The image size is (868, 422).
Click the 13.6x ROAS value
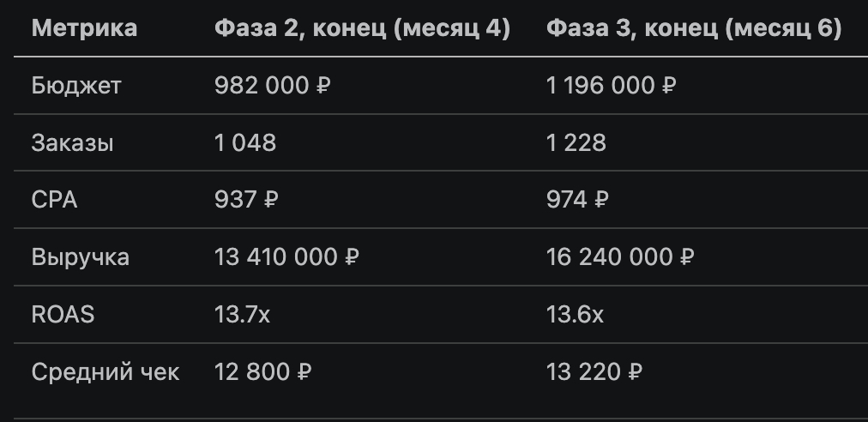(x=575, y=315)
